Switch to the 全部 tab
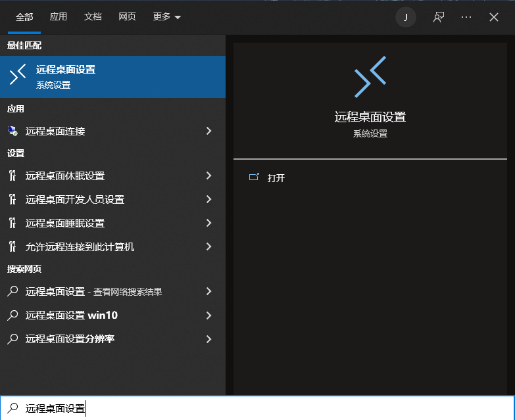Viewport: 515px width, 420px height. coord(24,16)
